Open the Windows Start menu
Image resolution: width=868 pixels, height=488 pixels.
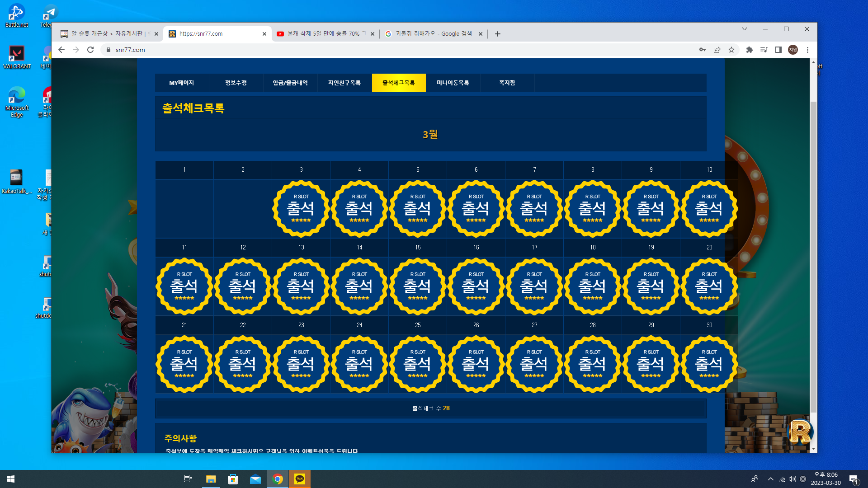pos(11,479)
